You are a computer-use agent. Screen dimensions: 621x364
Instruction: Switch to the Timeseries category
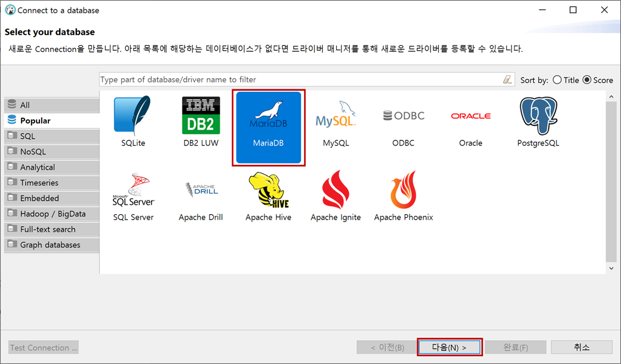(52, 183)
